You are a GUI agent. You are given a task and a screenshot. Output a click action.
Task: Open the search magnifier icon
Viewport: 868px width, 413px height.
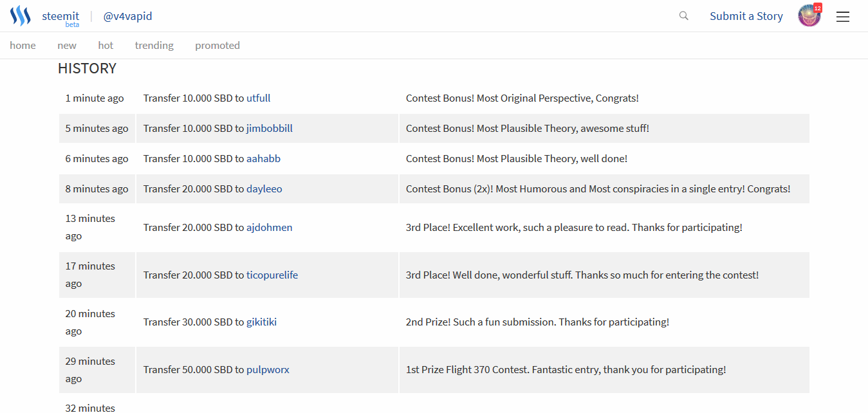point(684,16)
